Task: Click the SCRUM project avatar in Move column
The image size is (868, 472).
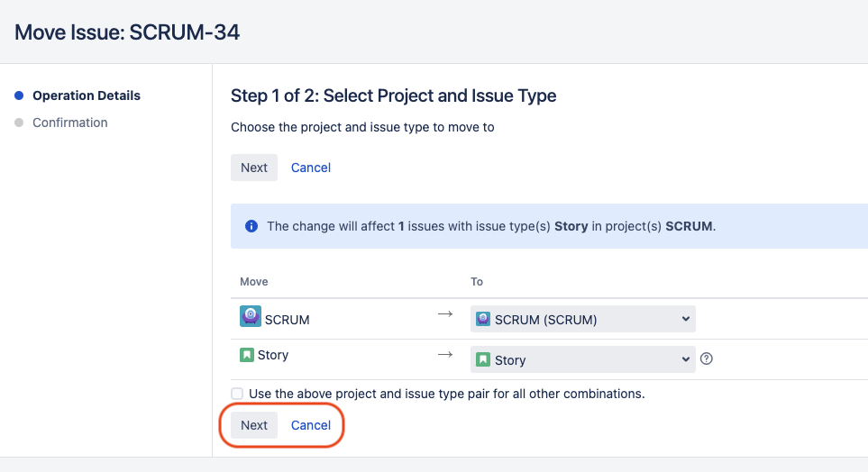Action: pos(250,317)
